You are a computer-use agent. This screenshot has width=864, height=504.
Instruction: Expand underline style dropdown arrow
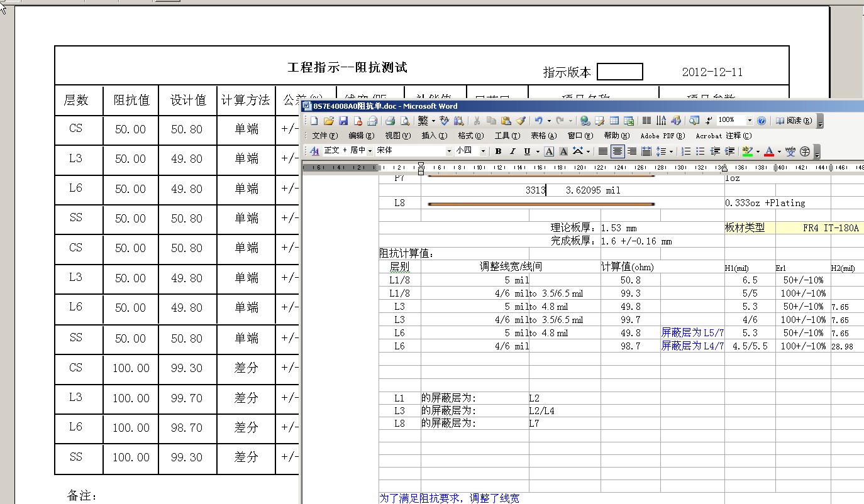pos(538,151)
